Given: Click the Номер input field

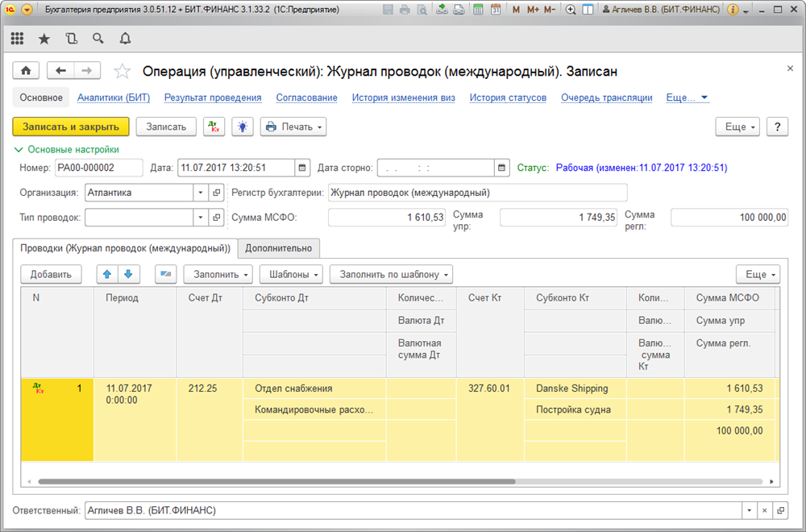Looking at the screenshot, I should pyautogui.click(x=97, y=168).
